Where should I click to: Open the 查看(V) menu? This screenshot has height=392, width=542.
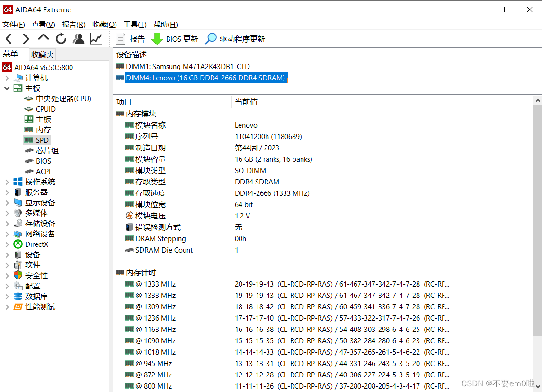pyautogui.click(x=43, y=25)
